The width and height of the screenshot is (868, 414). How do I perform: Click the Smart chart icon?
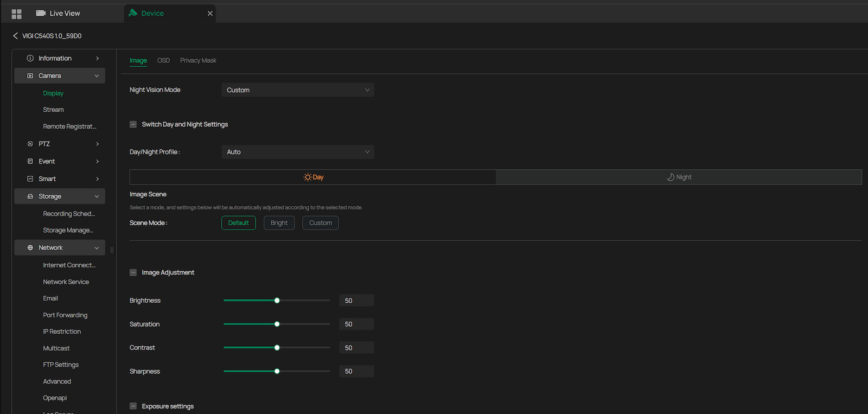30,179
